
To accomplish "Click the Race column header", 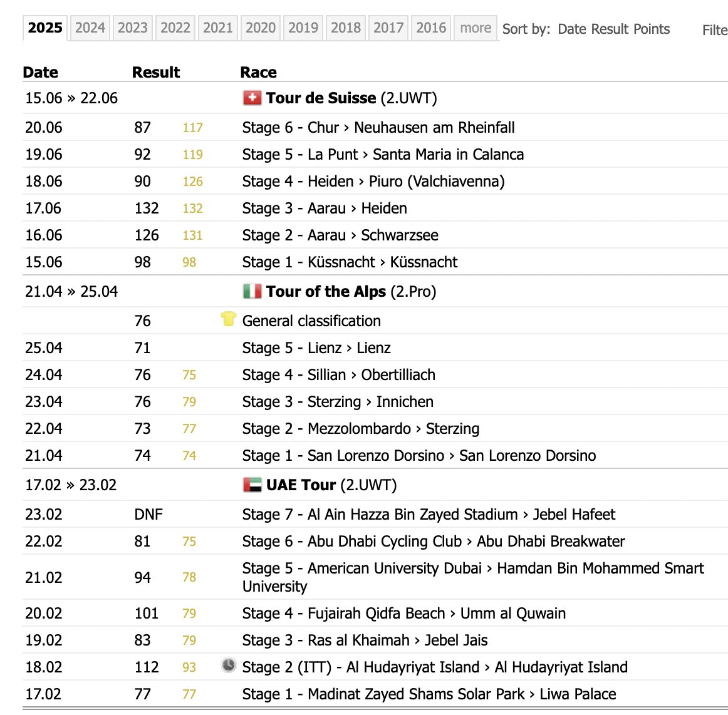I will click(x=258, y=73).
